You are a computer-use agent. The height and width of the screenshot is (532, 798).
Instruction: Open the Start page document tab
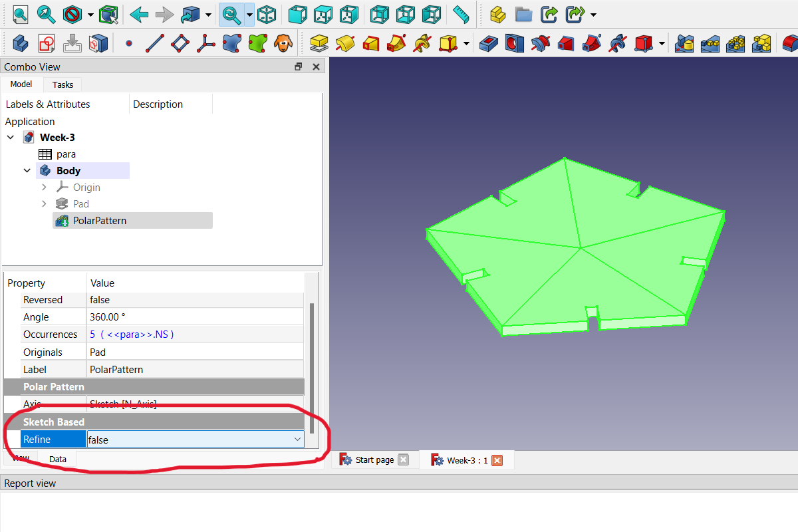click(375, 460)
